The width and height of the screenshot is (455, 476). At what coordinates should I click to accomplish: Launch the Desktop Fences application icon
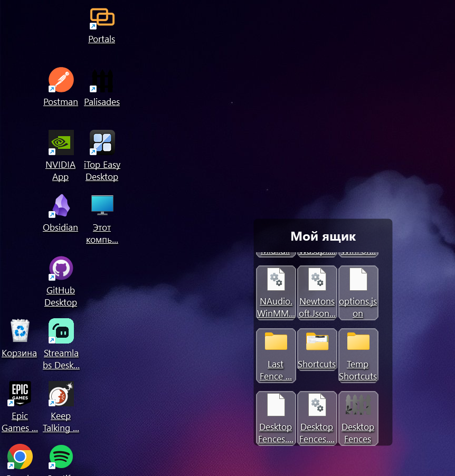tap(358, 418)
